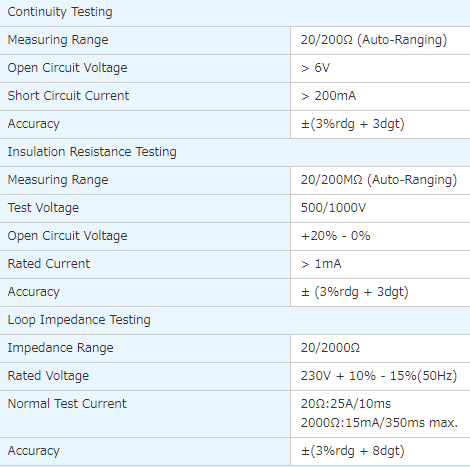Select the Short Circuit Current label
Viewport: 470px width, 467px height.
click(68, 96)
